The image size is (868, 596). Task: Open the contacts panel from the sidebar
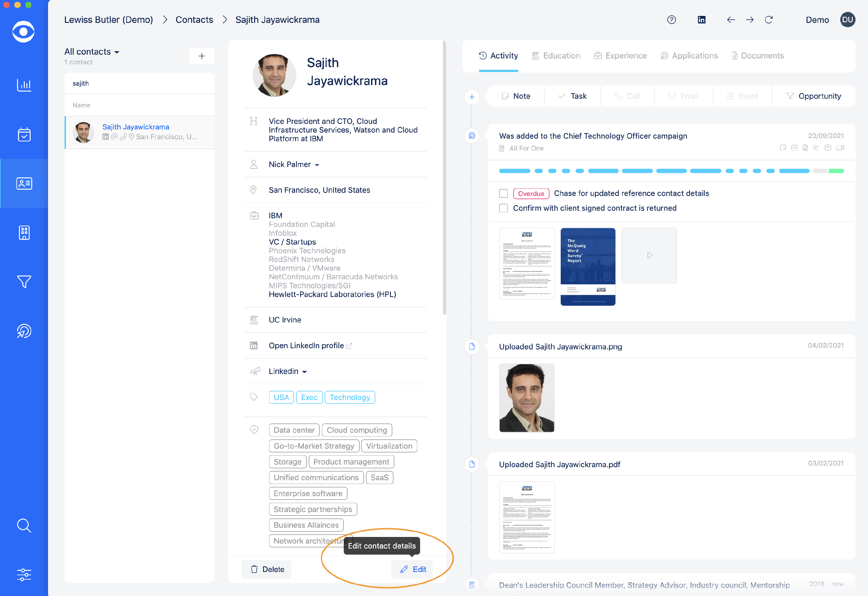pyautogui.click(x=24, y=183)
